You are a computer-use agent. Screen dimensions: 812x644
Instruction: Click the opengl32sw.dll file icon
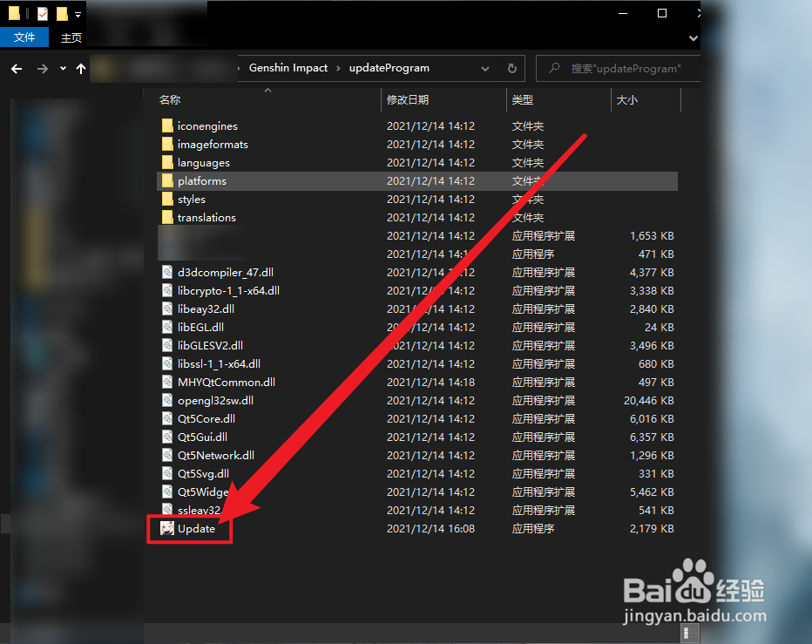coord(167,400)
